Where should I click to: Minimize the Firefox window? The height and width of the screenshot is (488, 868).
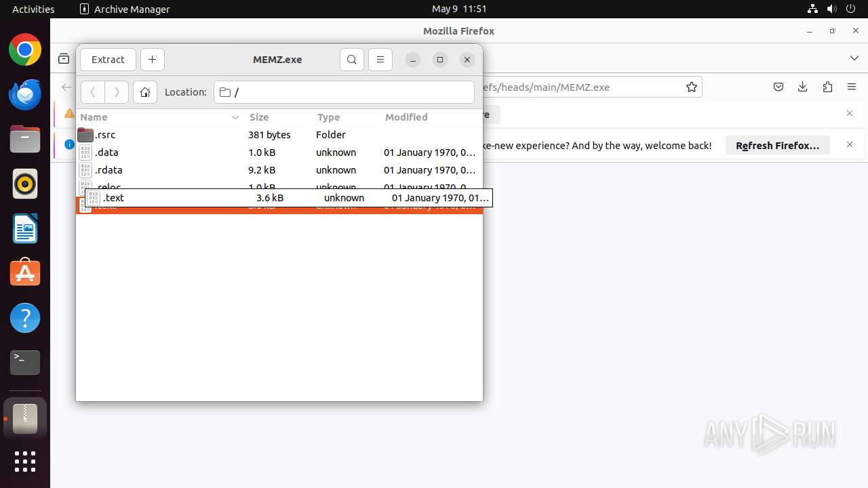(x=810, y=31)
